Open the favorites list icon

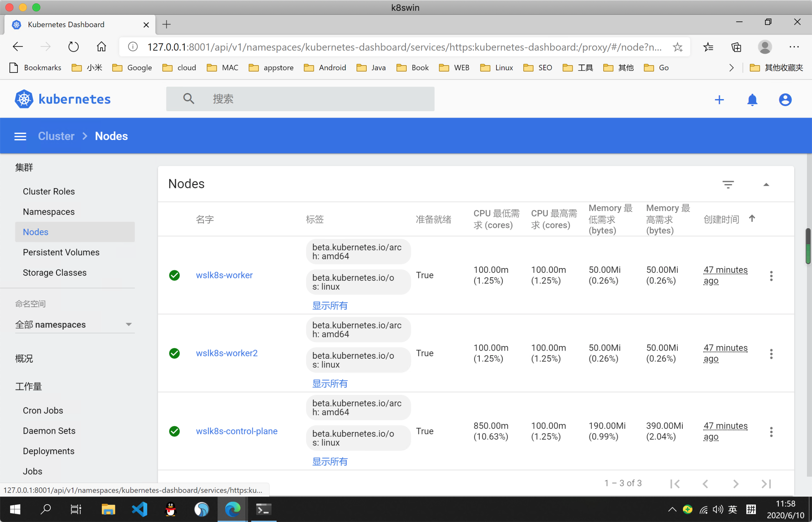tap(708, 47)
